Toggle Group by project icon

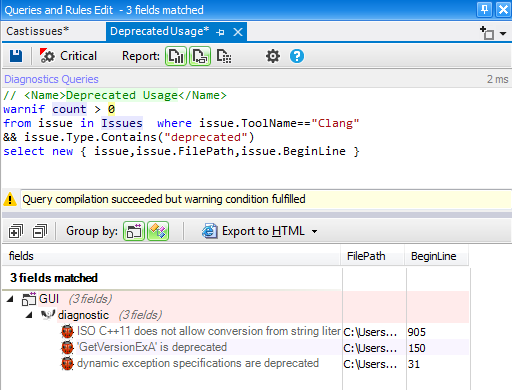tap(134, 231)
